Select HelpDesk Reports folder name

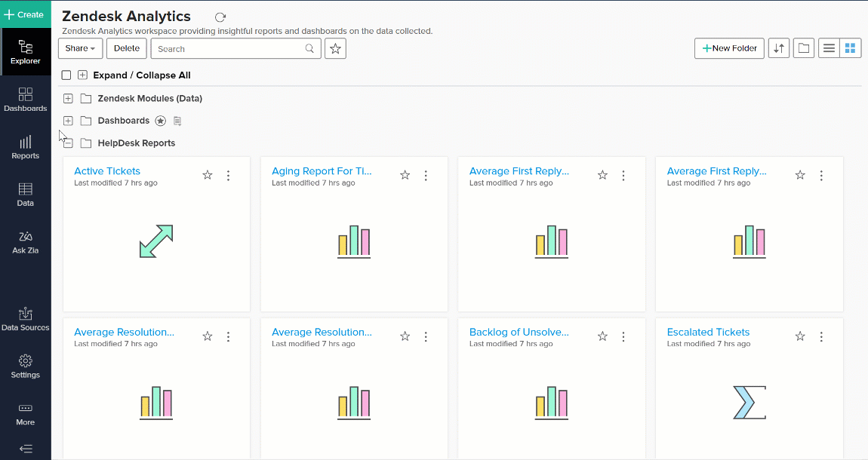tap(136, 143)
